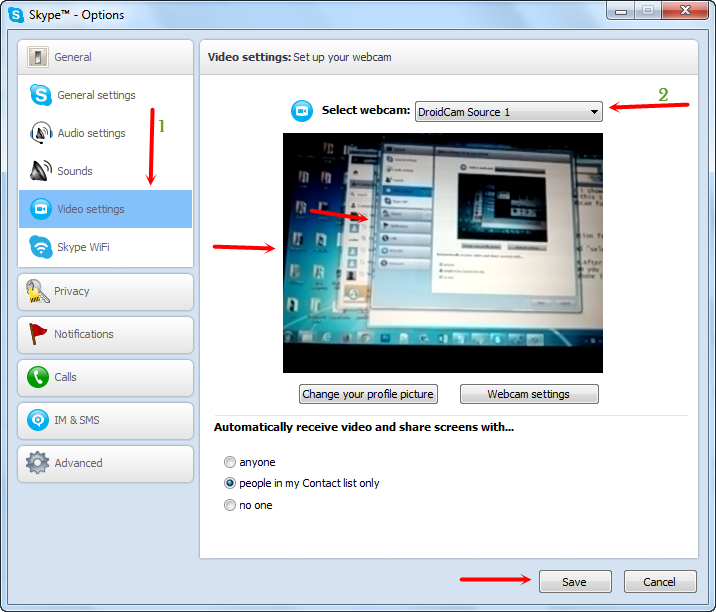Image resolution: width=716 pixels, height=612 pixels.
Task: Go to Audio settings
Action: (105, 133)
